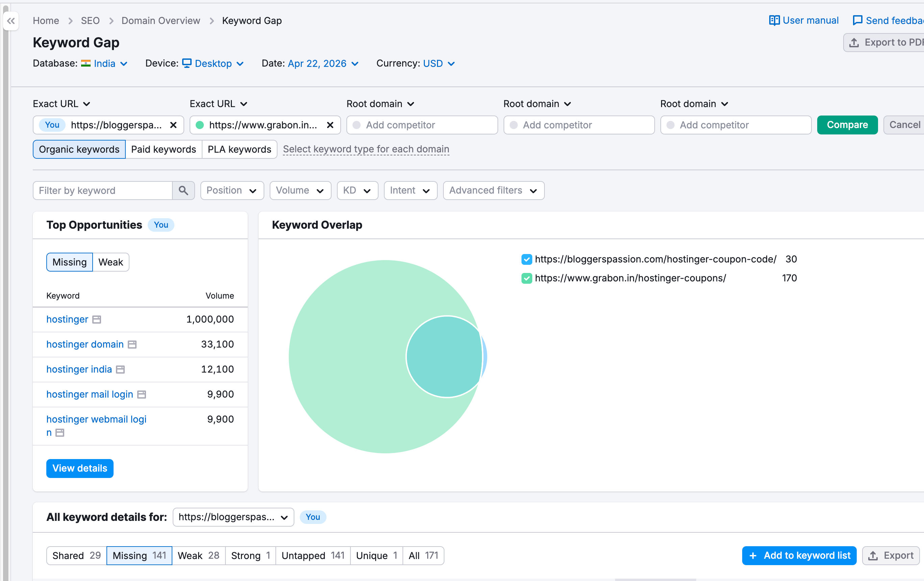Collapse the left navigation sidebar
Viewport: 924px width, 581px height.
(x=11, y=21)
